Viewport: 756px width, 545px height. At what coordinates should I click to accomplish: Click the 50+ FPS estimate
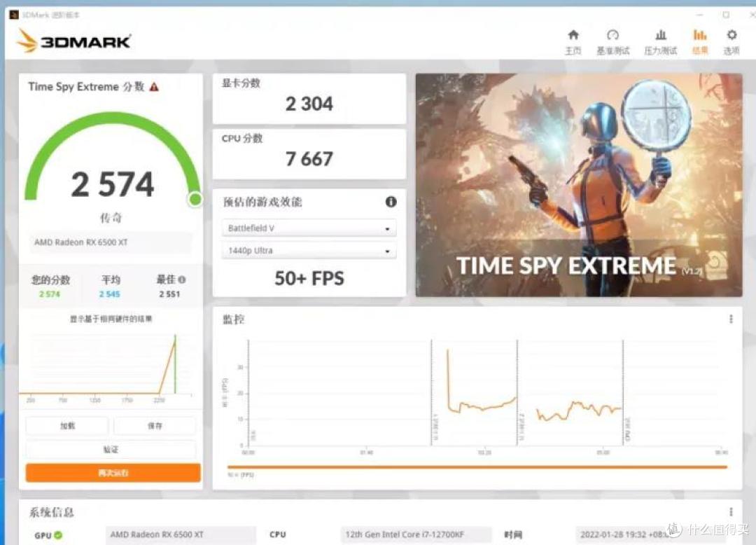[309, 278]
